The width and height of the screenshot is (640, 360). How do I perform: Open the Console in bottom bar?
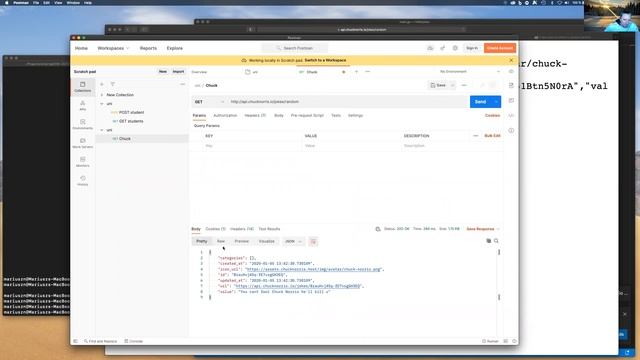tap(134, 341)
